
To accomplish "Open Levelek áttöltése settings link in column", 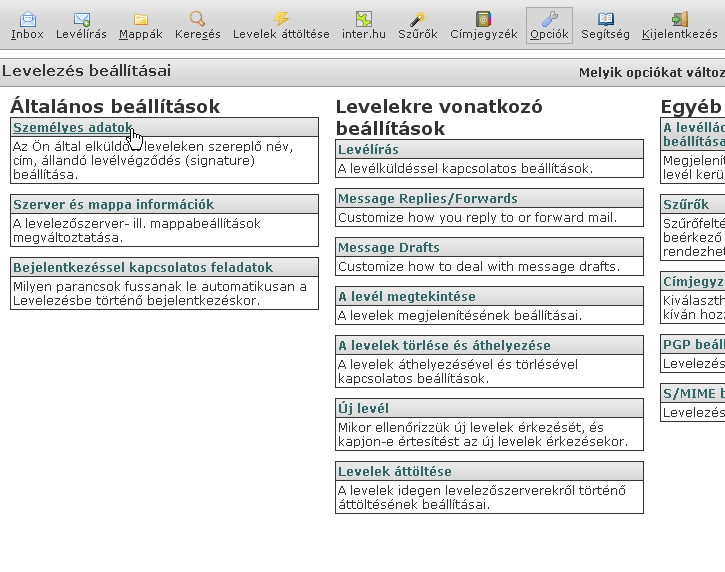I will click(x=394, y=471).
